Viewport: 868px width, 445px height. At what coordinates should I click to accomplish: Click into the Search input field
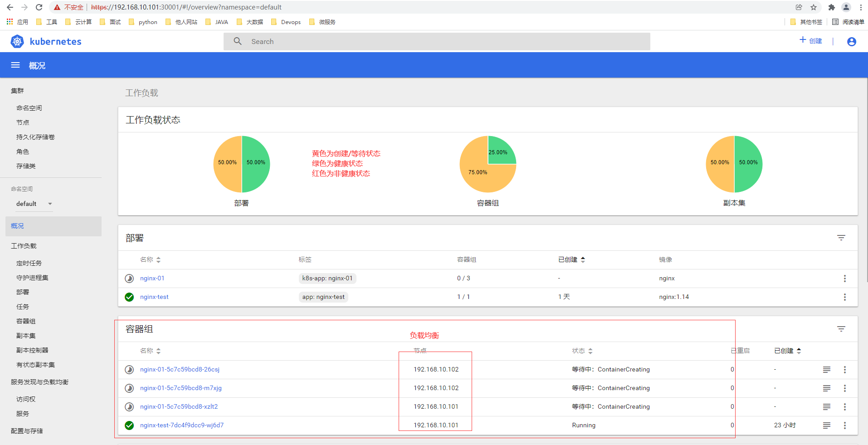point(437,41)
